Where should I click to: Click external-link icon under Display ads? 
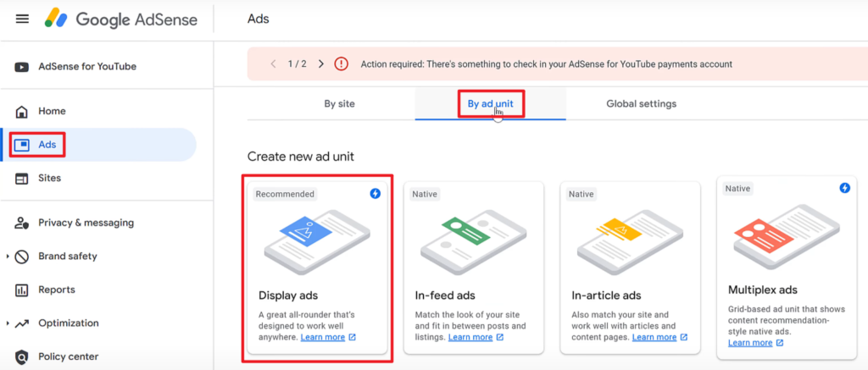point(353,337)
